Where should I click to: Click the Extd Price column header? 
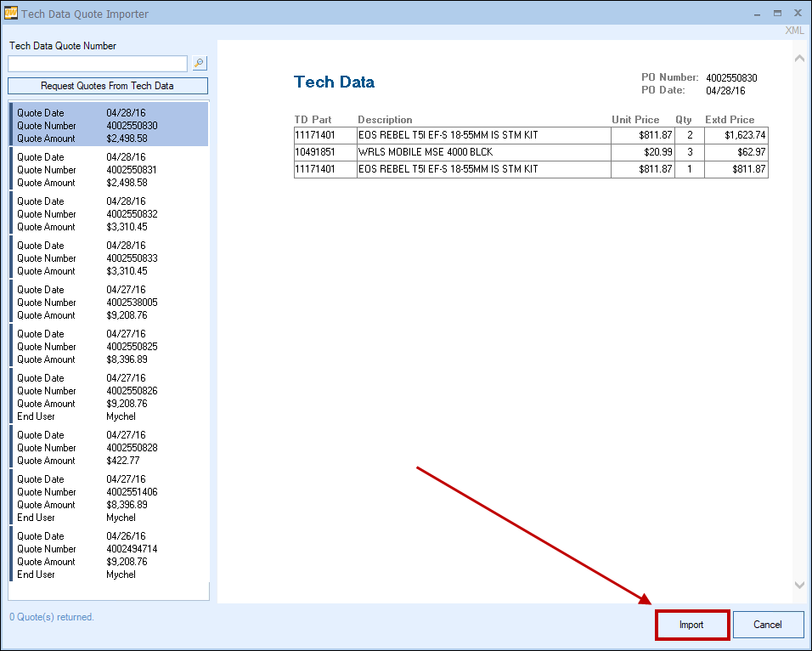730,120
